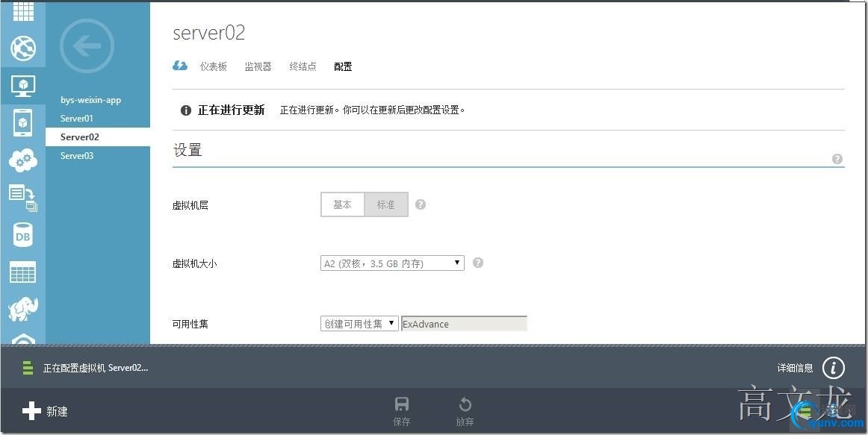Image resolution: width=868 pixels, height=435 pixels.
Task: Select the 基本 tier option
Action: pos(343,204)
